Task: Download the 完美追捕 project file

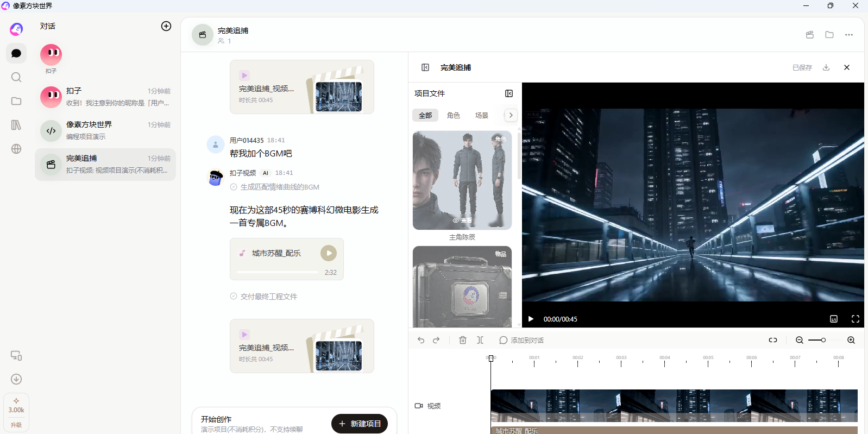Action: pos(826,67)
